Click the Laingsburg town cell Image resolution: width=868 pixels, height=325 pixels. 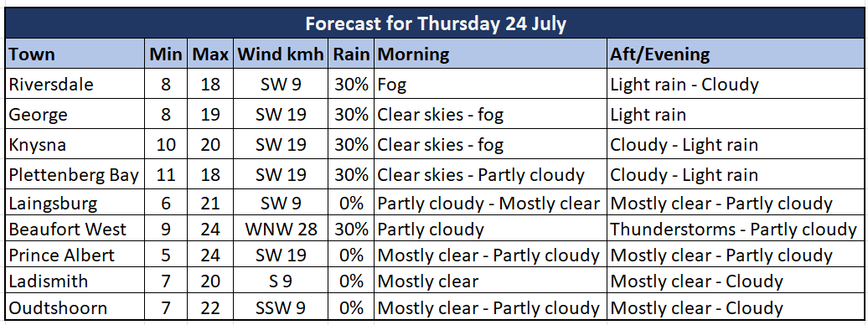[x=75, y=204]
